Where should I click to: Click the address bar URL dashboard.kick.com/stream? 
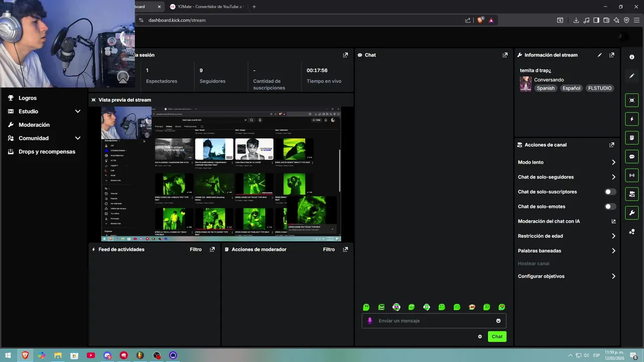(177, 20)
